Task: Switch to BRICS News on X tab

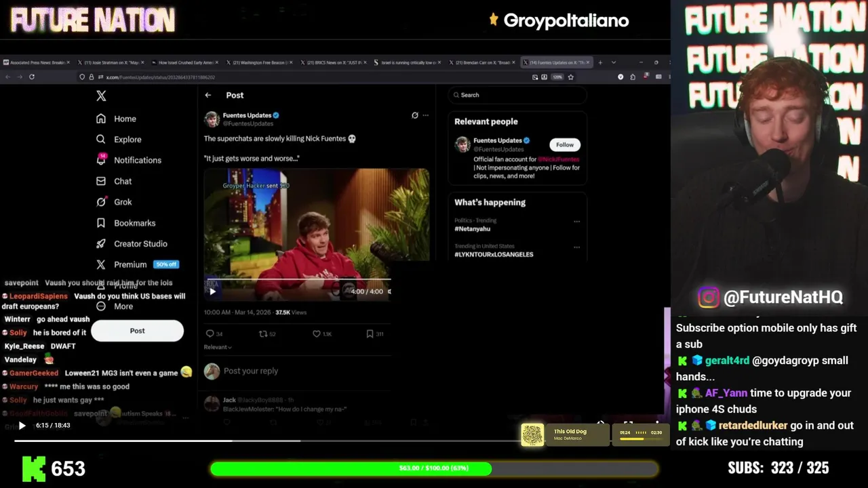Action: (x=332, y=62)
